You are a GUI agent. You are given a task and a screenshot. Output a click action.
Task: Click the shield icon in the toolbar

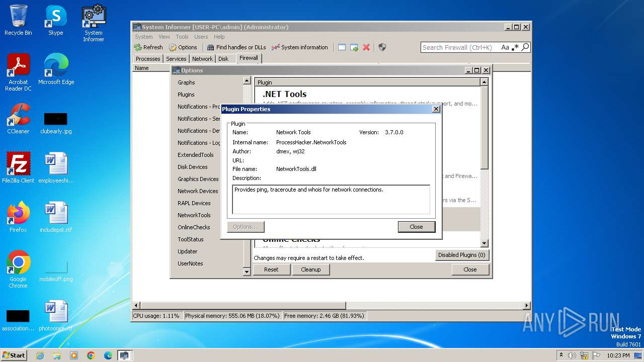[x=382, y=47]
